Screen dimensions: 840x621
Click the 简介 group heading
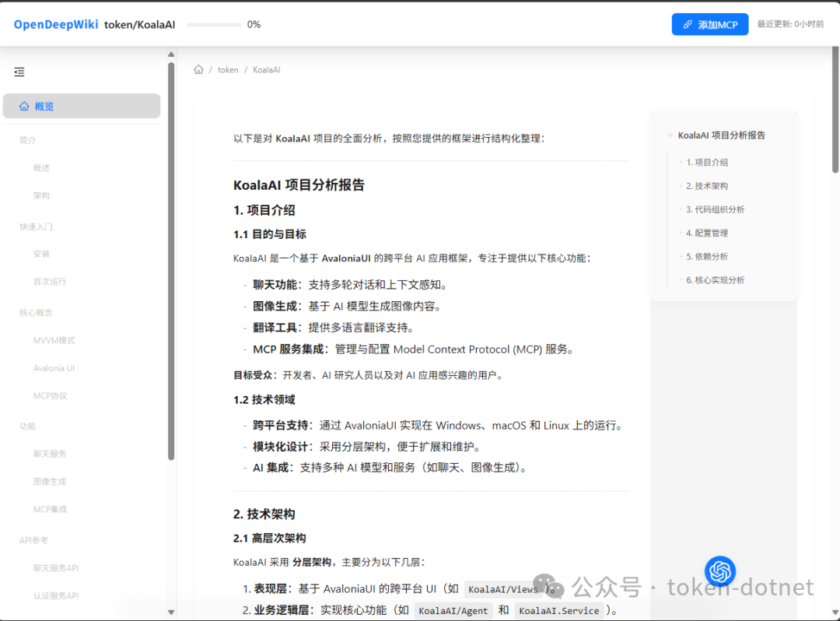coord(27,140)
